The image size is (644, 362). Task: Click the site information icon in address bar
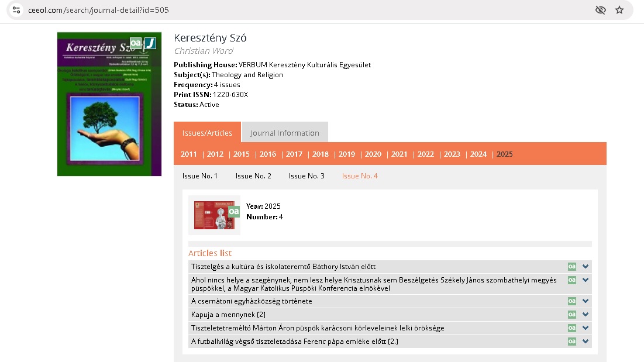[x=16, y=10]
